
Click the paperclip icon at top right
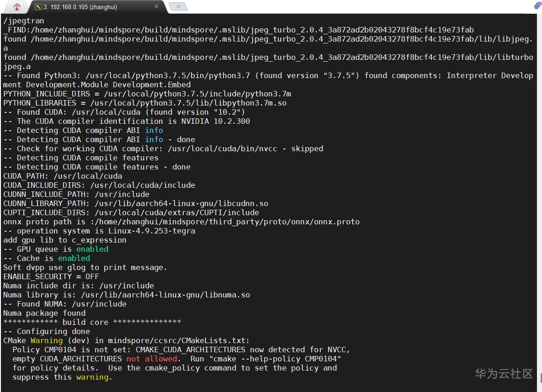click(537, 6)
